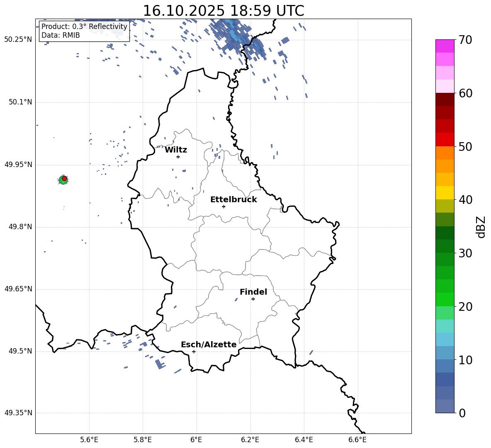Click the dark maroon swatch just below 60

point(445,99)
